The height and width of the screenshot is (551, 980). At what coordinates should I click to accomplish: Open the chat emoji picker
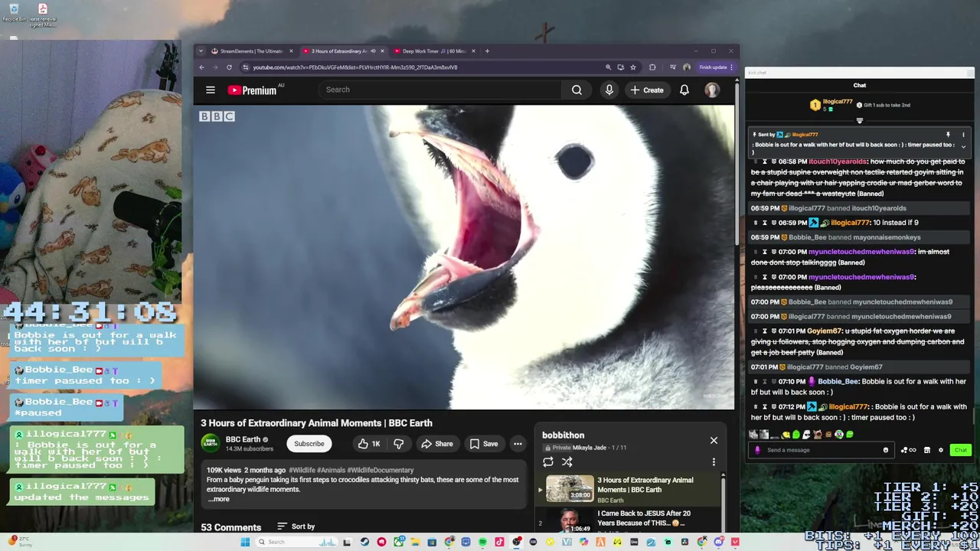point(886,450)
